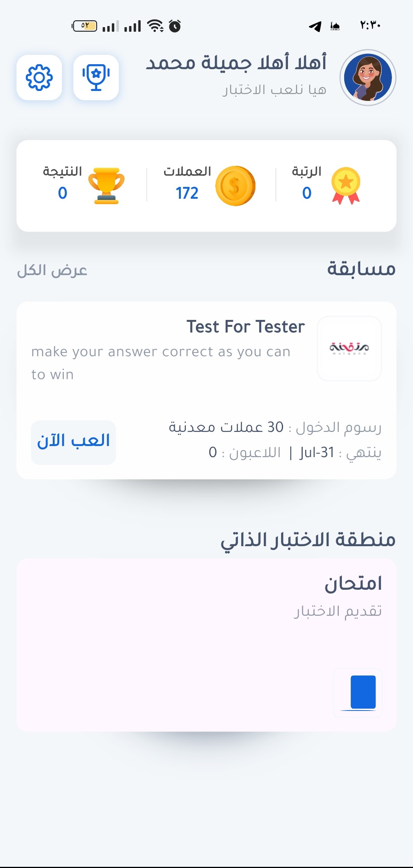This screenshot has height=868, width=413.
Task: Tap the coins count 172
Action: tap(187, 193)
